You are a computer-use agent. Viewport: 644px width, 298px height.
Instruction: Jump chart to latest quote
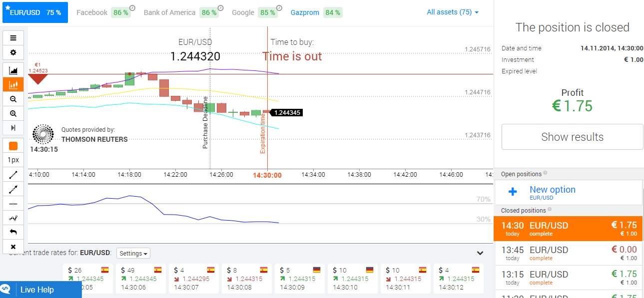[x=13, y=128]
